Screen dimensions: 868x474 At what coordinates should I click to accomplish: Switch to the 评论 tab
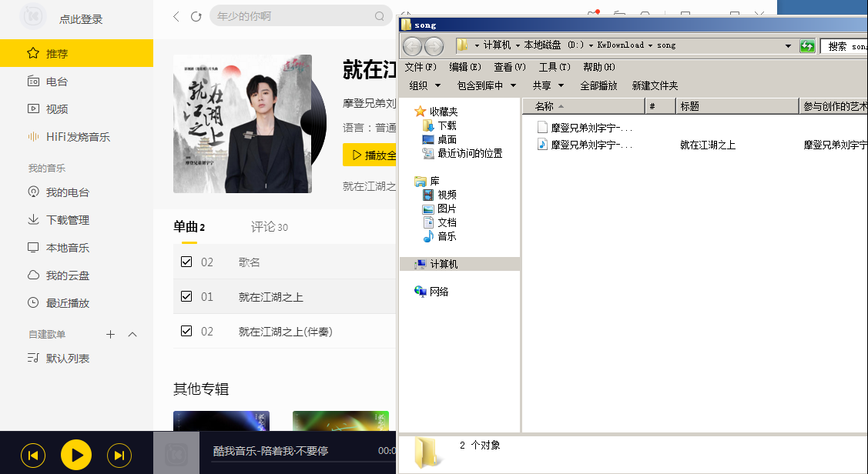coord(269,227)
